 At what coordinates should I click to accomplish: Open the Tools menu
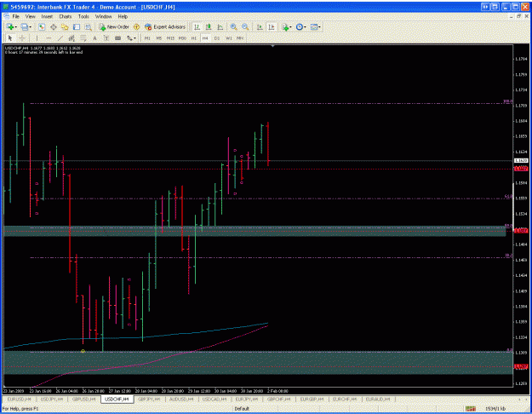click(x=83, y=16)
